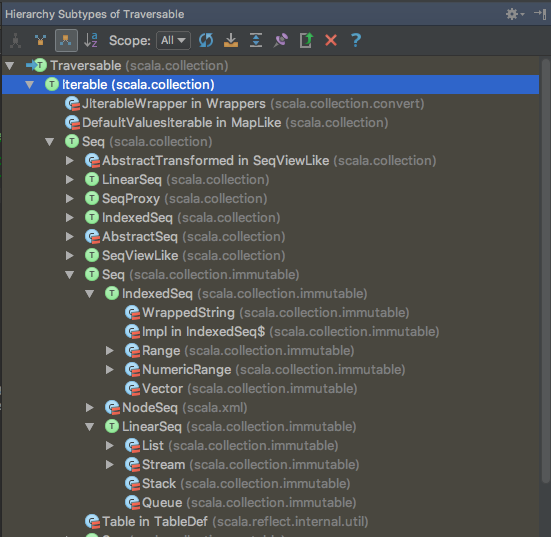The height and width of the screenshot is (537, 551).
Task: Select Queue (scala.collection.immutable) row
Action: tap(270, 503)
